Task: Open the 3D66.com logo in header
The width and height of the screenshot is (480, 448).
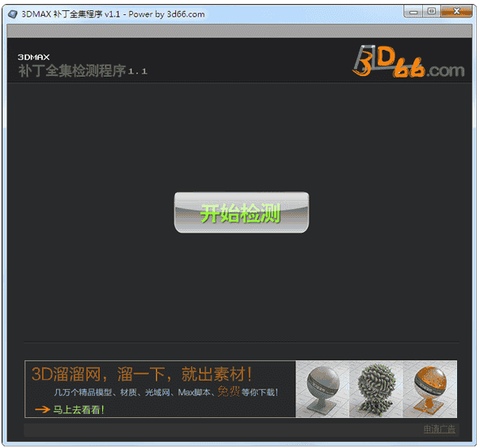Action: click(x=409, y=61)
